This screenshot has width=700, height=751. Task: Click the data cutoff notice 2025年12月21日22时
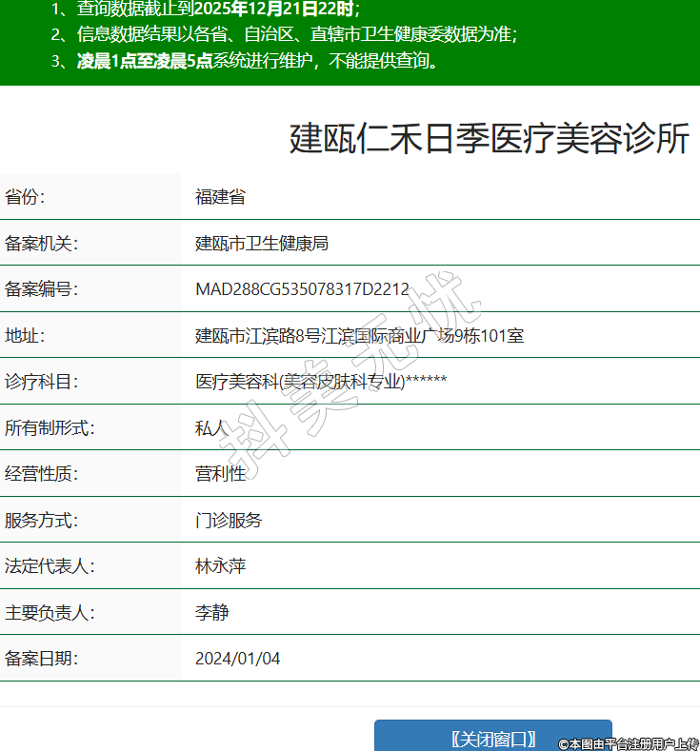(x=273, y=10)
